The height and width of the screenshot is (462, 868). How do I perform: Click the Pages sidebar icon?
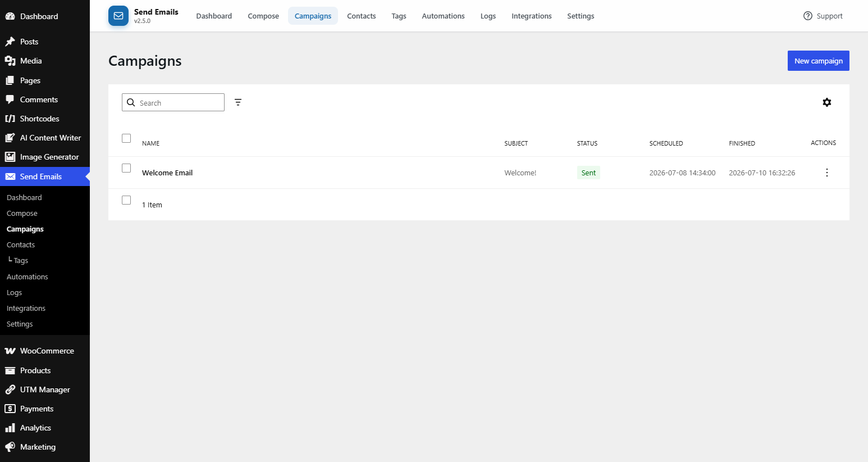coord(10,80)
